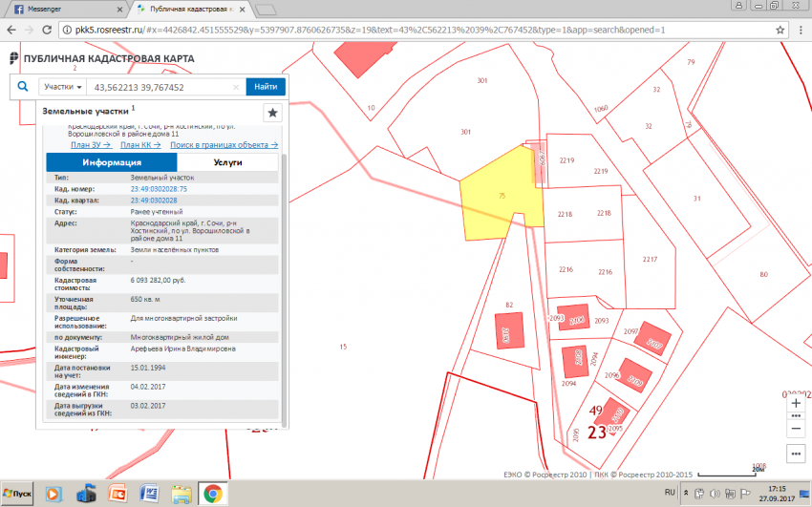Select the Информация tab
This screenshot has width=812, height=507.
point(112,162)
